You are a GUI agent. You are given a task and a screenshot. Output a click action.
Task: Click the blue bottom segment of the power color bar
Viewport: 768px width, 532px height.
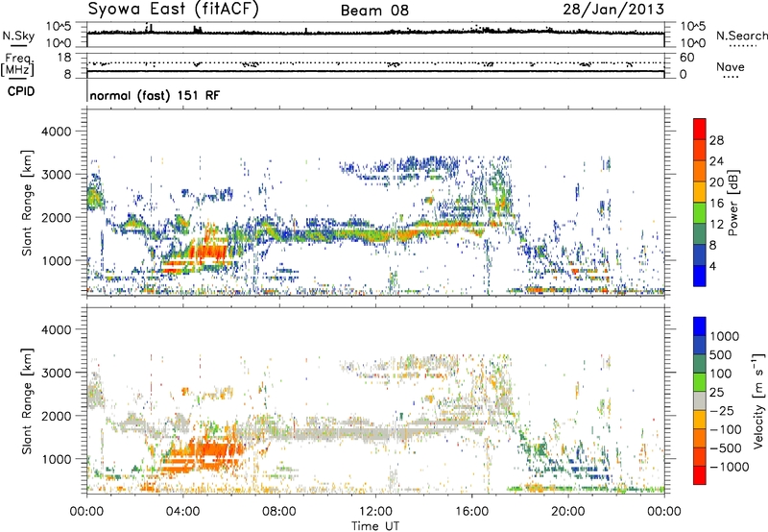[x=700, y=276]
